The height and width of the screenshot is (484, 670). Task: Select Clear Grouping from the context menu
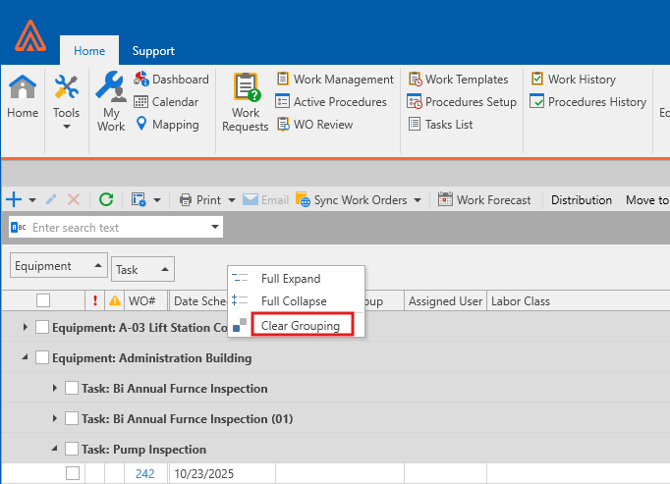(x=300, y=326)
